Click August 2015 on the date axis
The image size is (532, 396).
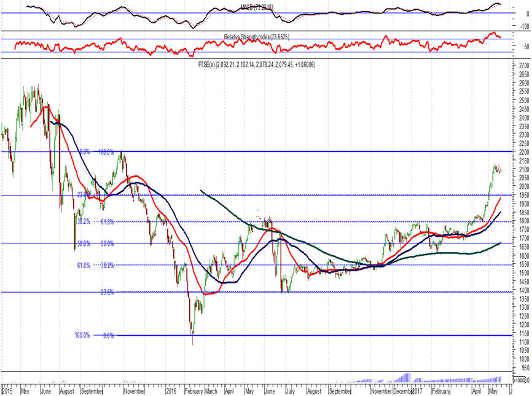click(x=67, y=390)
